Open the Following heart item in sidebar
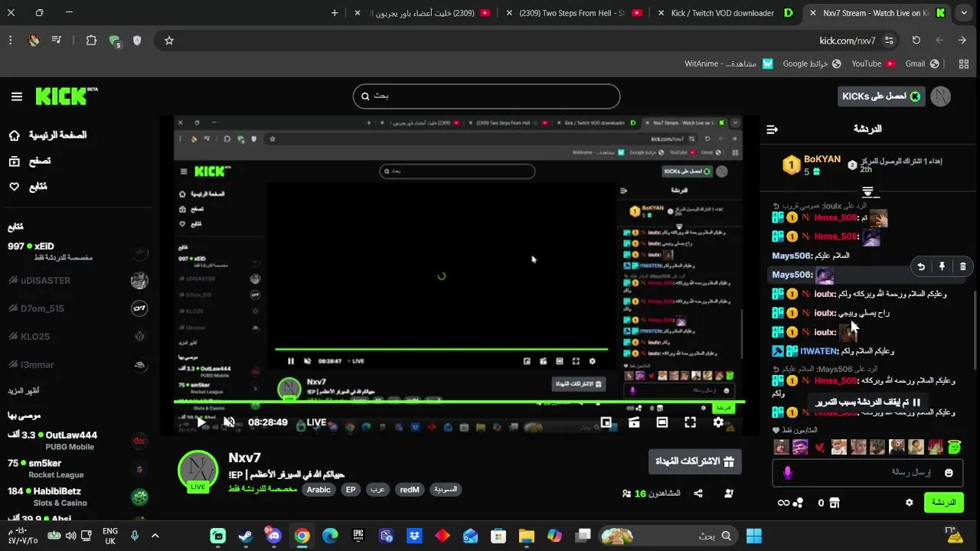This screenshot has width=980, height=551. (28, 187)
